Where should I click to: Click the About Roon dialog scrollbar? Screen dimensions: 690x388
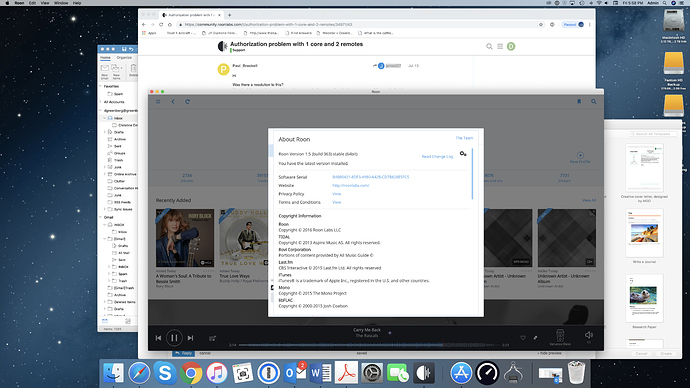click(x=472, y=174)
